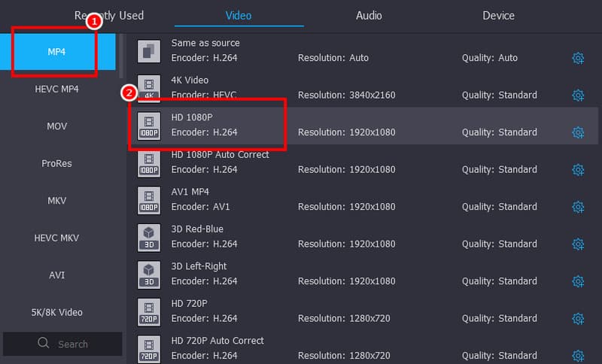This screenshot has width=602, height=364.
Task: Switch to the Device tab
Action: pos(498,16)
